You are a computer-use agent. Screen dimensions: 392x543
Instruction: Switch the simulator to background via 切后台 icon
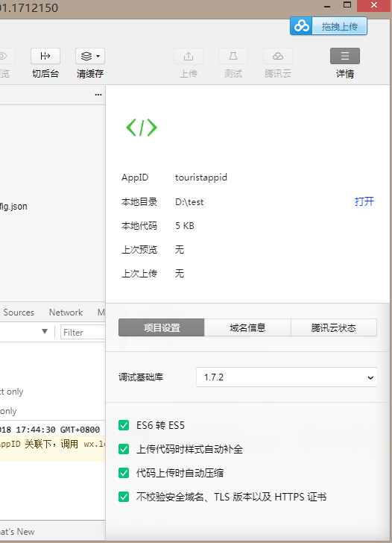(x=45, y=56)
